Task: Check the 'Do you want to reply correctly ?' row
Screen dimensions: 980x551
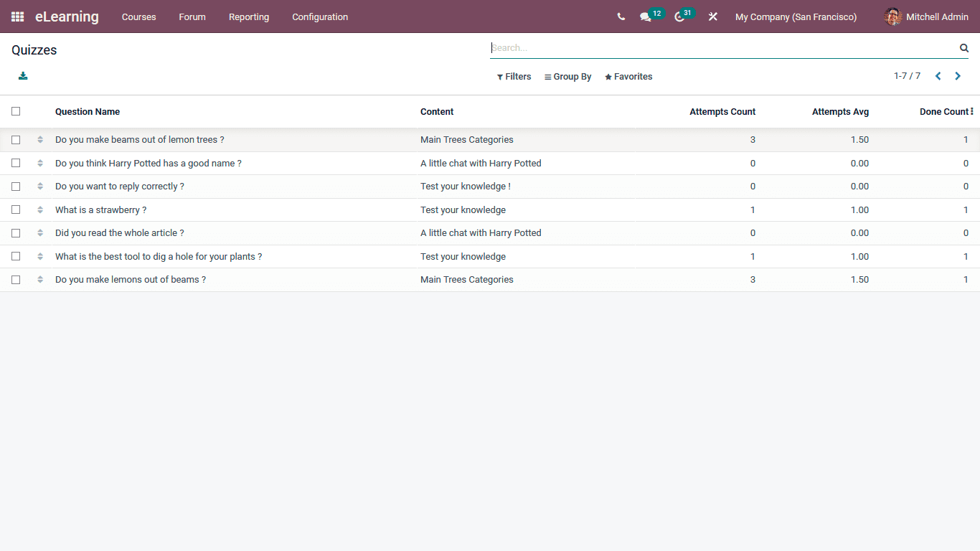Action: (16, 186)
